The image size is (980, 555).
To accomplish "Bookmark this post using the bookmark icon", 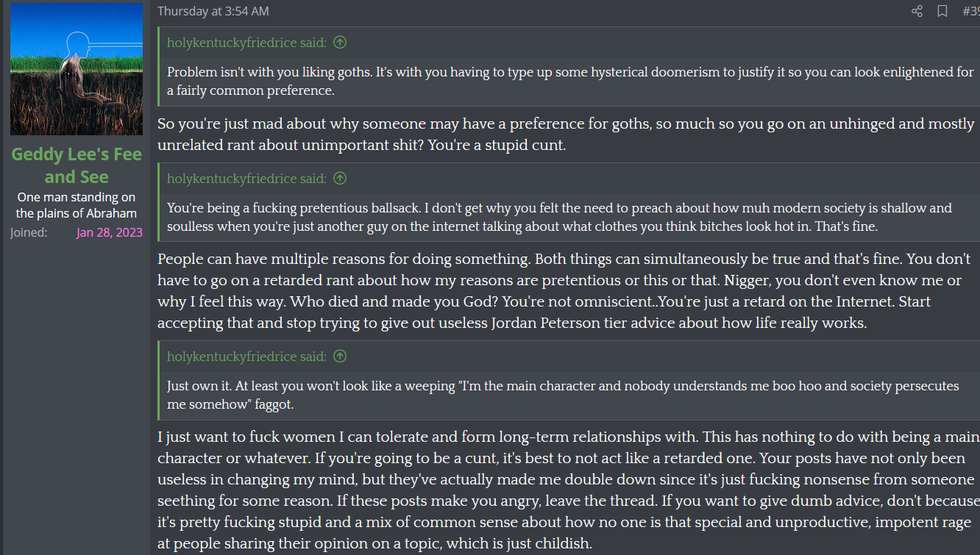I will [x=942, y=11].
